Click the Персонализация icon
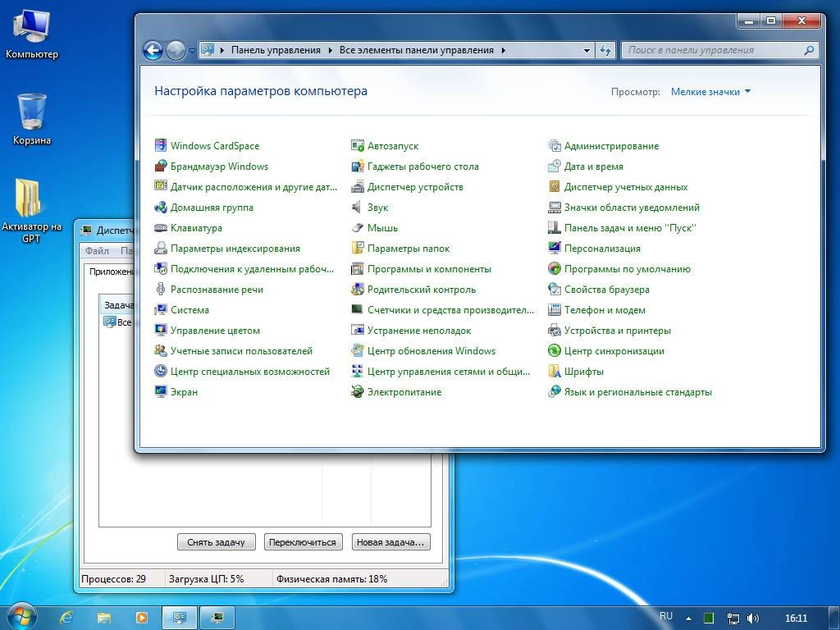The width and height of the screenshot is (840, 630). (555, 248)
